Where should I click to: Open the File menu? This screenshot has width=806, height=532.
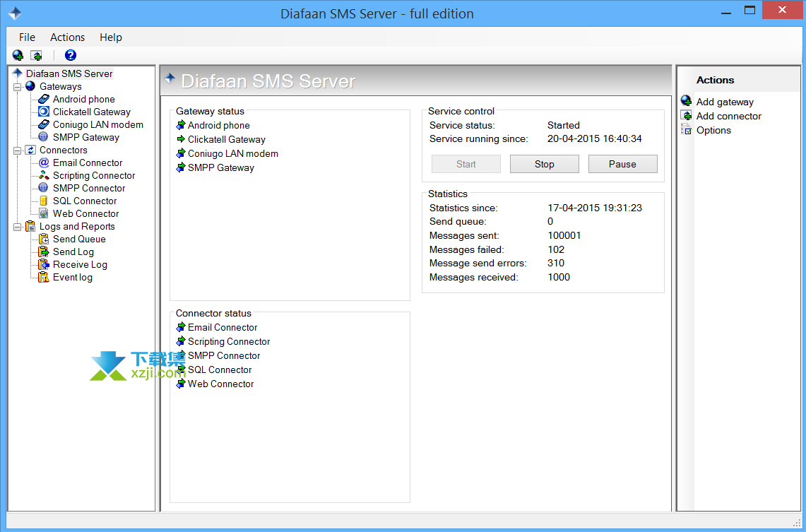coord(27,37)
